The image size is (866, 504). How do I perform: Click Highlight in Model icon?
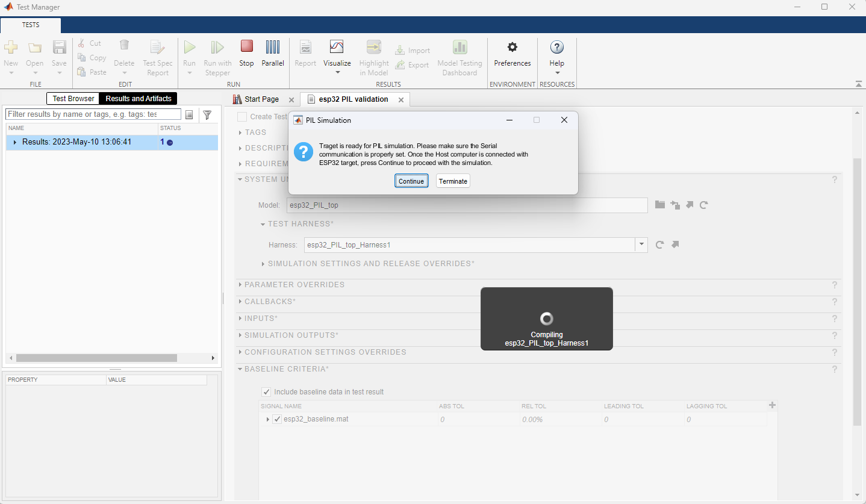pyautogui.click(x=374, y=47)
